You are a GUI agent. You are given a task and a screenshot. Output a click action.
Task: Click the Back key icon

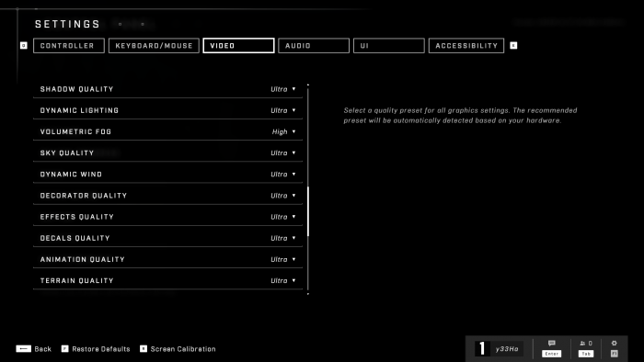point(23,348)
